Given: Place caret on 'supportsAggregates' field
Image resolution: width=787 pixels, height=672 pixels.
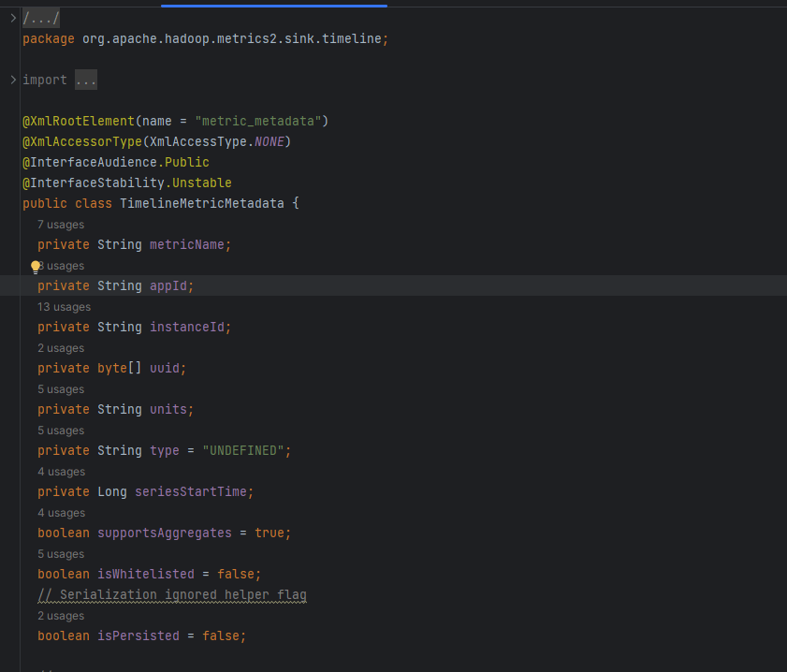Looking at the screenshot, I should [x=165, y=533].
